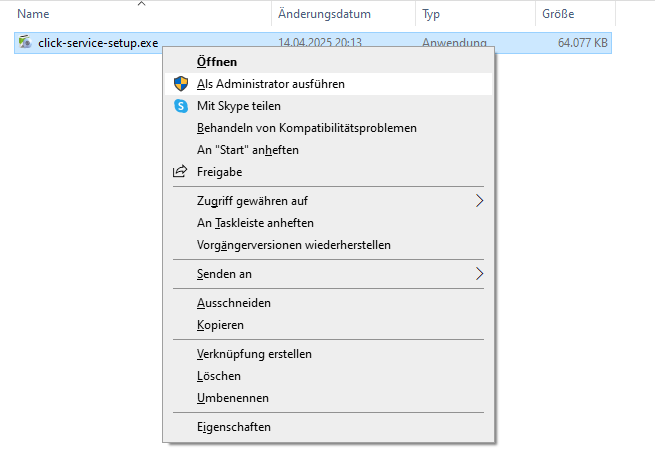This screenshot has height=464, width=655.
Task: Select Behandeln von Kompatibilitätsproblemen
Action: [328, 128]
